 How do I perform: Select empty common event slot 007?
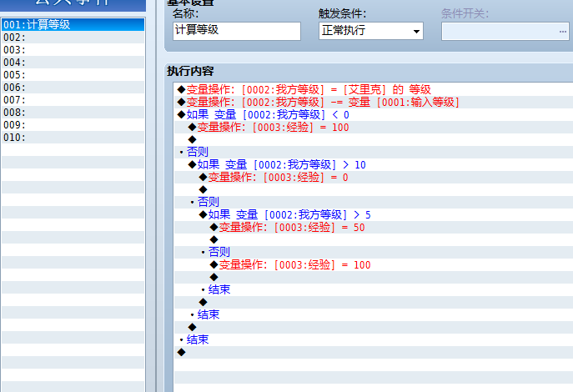point(73,100)
